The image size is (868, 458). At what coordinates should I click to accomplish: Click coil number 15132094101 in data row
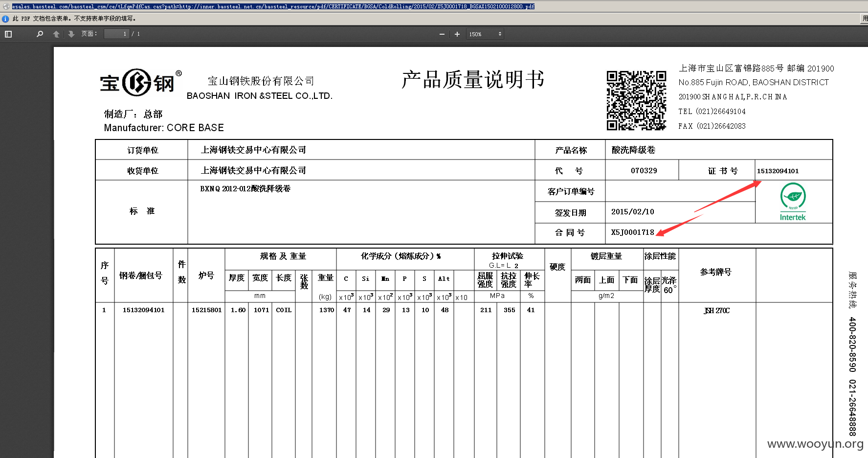[143, 310]
